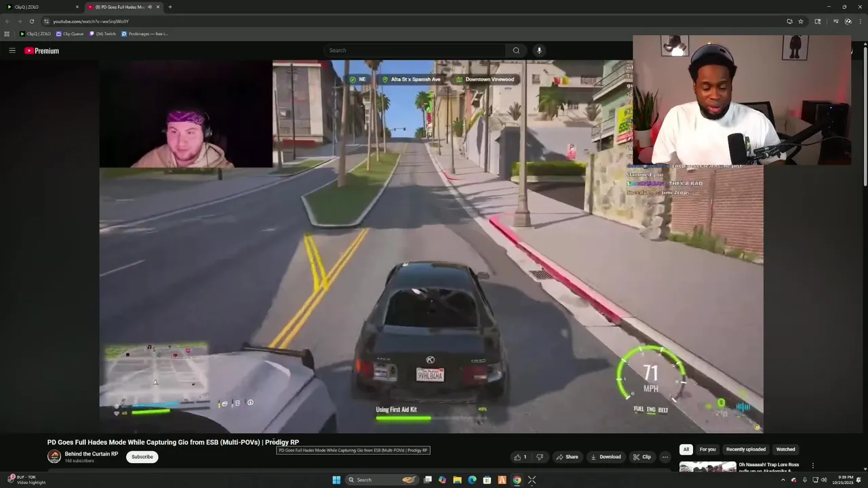Open the Oh Naaaaah! Trap Lore Ross video title
This screenshot has width=868, height=488.
(769, 467)
